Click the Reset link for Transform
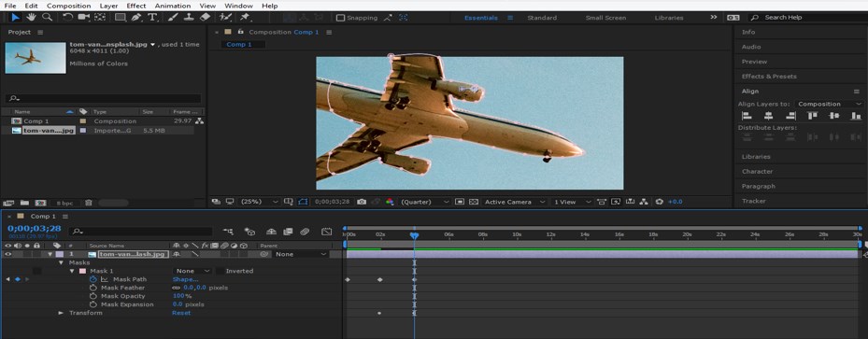 coord(181,313)
